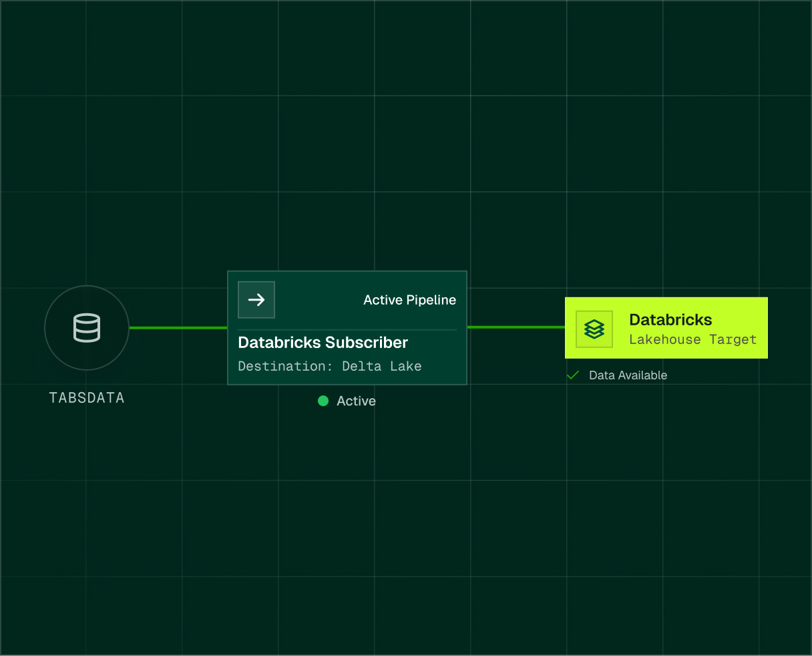
Task: Click the Data Available status text
Action: click(x=628, y=375)
